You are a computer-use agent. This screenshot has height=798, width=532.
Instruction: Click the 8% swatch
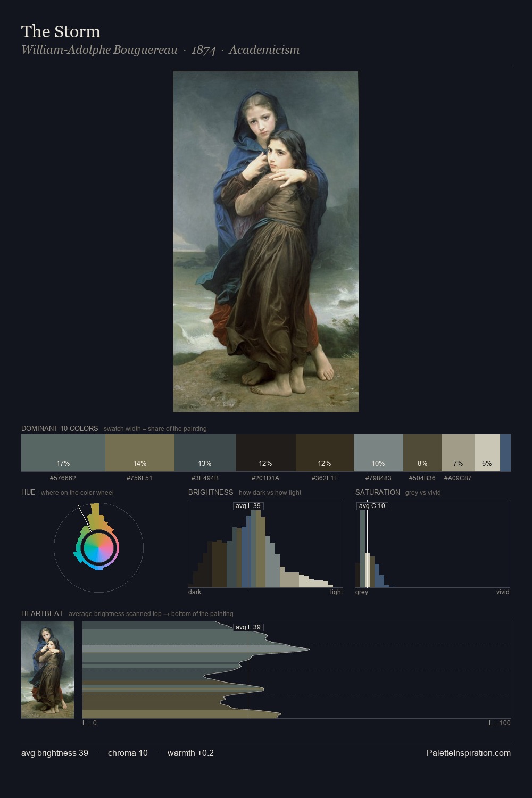pyautogui.click(x=422, y=453)
